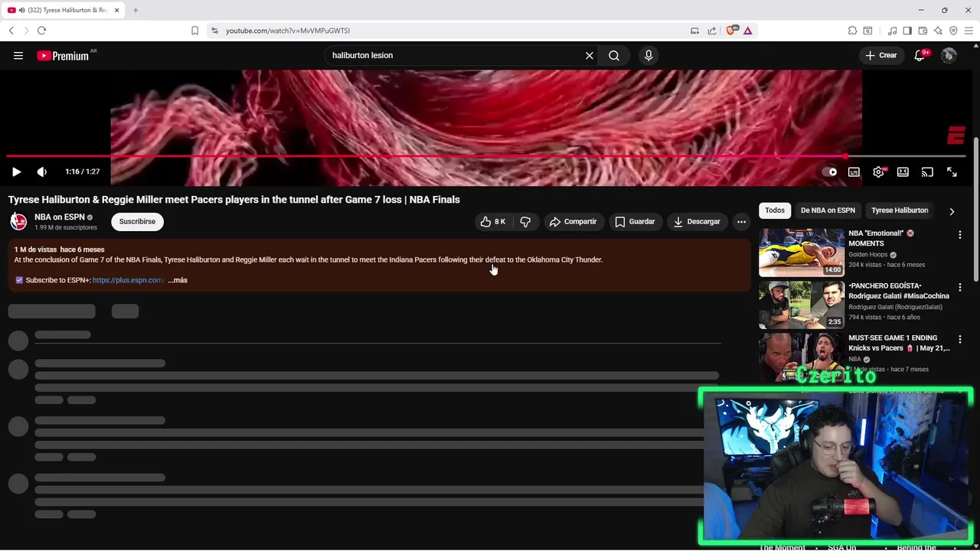
Task: Clear the search box with the X icon
Action: click(x=590, y=55)
